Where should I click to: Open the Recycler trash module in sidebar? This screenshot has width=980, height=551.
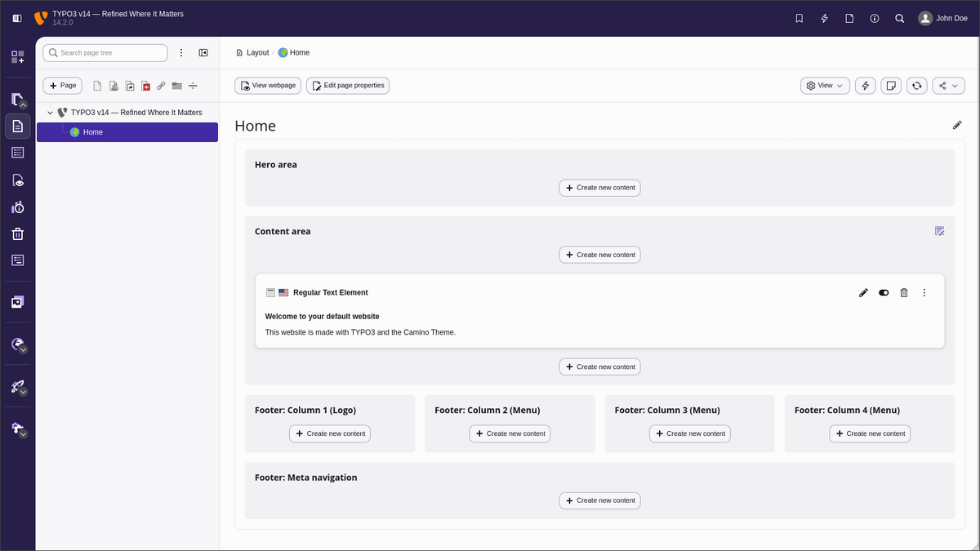pos(17,234)
